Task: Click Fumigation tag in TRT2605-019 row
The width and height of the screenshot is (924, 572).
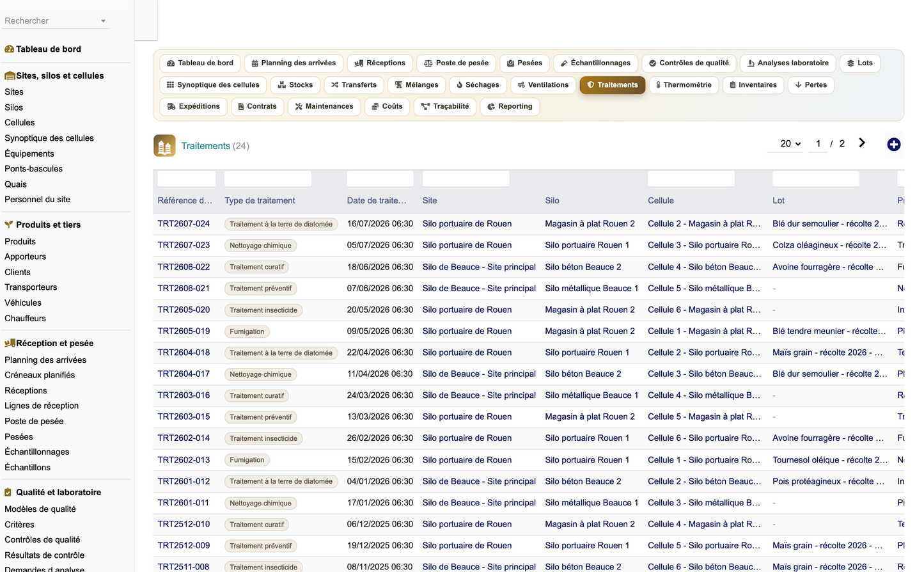Action: [247, 331]
